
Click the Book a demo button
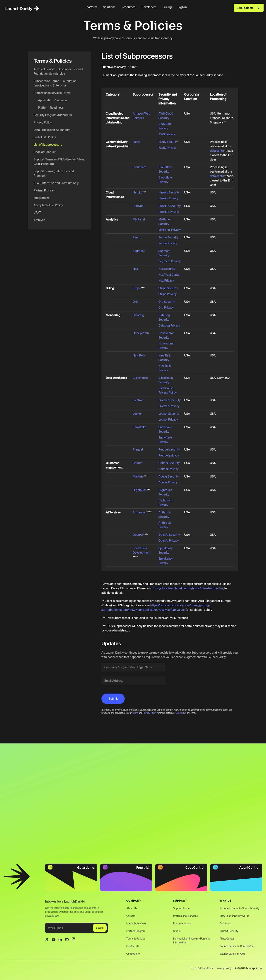pos(248,8)
